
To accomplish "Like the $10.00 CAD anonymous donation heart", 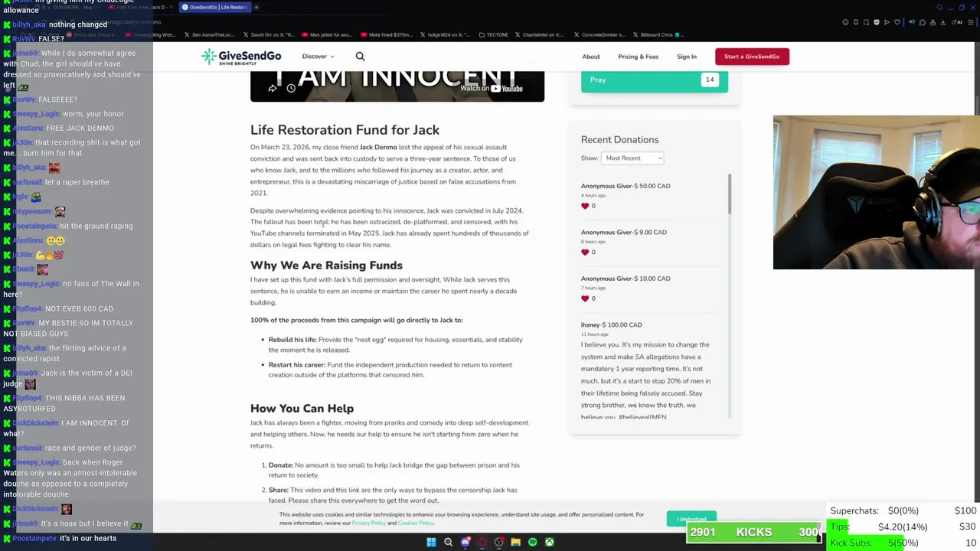I will tap(585, 298).
